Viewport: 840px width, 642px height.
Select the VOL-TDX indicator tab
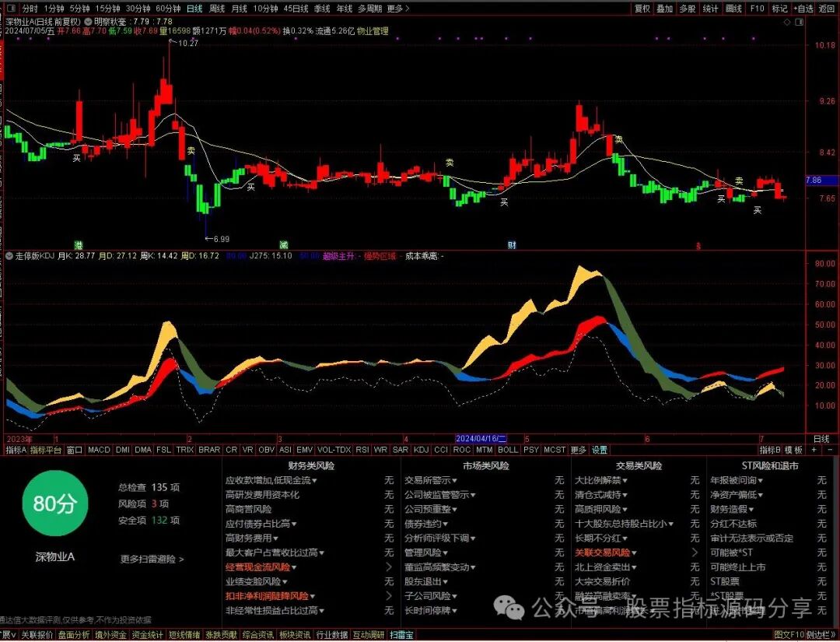[x=334, y=450]
